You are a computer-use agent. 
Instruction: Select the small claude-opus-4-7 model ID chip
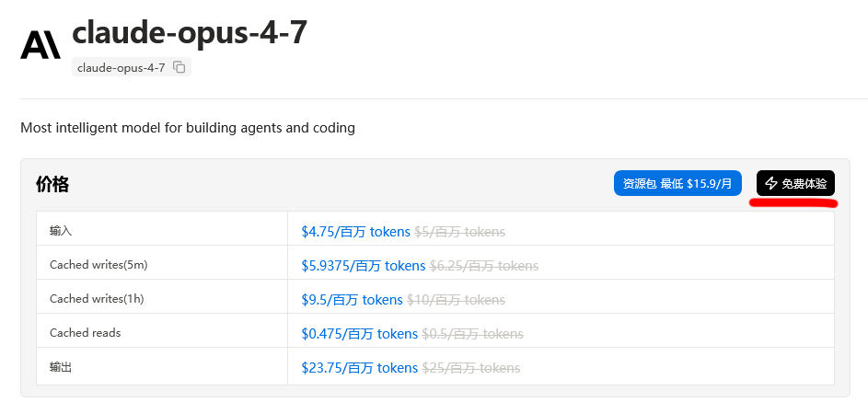click(122, 67)
